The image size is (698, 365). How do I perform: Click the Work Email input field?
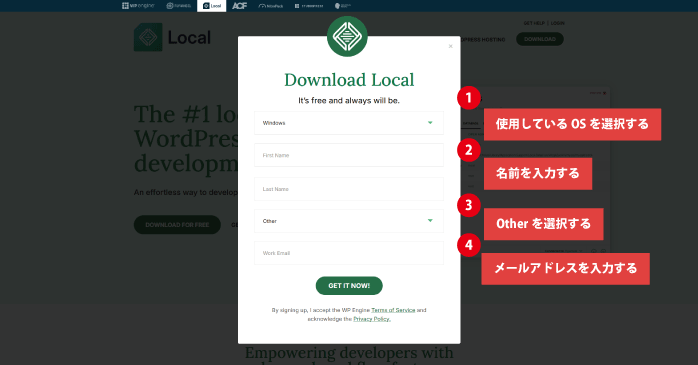(349, 253)
